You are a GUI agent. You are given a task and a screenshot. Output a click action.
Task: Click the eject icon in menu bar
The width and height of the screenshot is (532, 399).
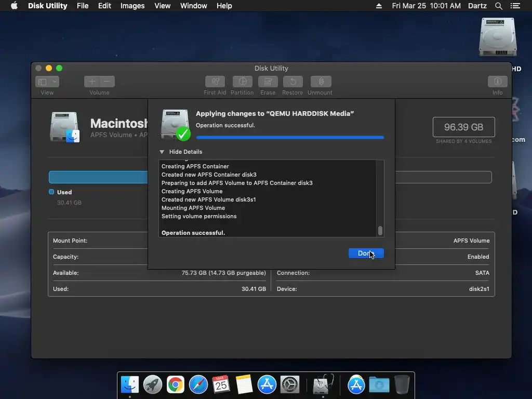tap(379, 6)
